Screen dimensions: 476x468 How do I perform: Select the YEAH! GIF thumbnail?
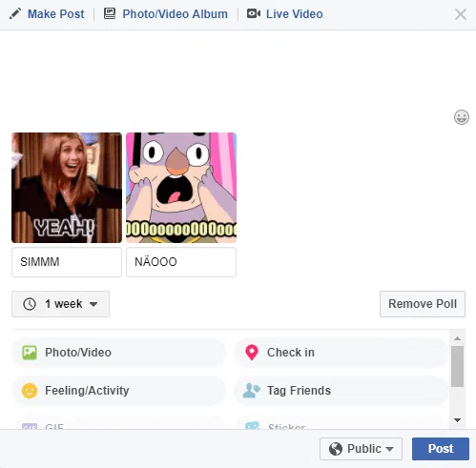[67, 188]
